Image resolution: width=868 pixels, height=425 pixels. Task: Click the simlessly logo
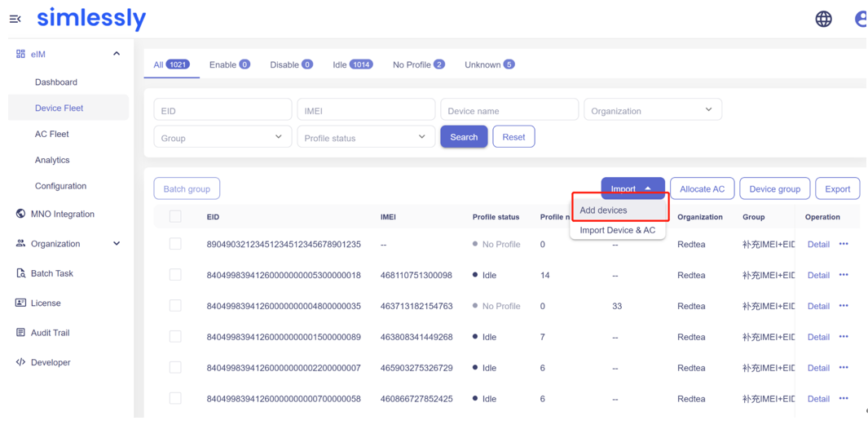click(91, 19)
